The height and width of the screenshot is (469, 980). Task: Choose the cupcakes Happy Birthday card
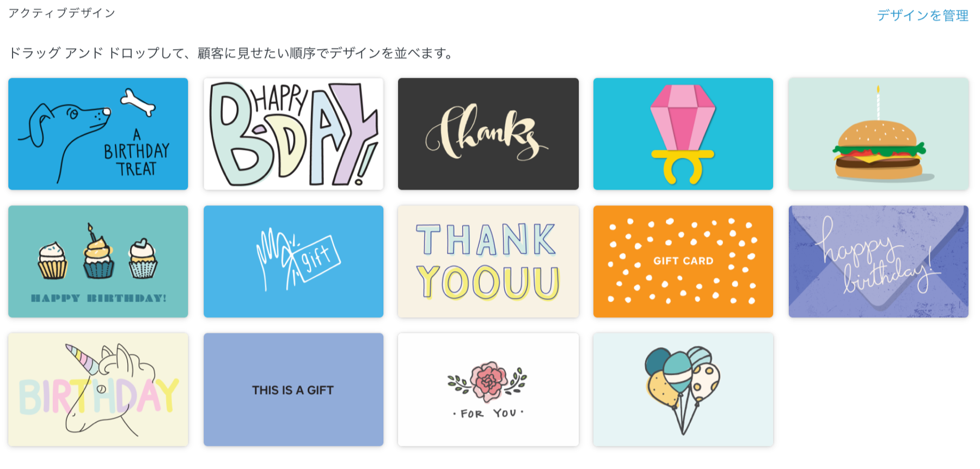tap(98, 261)
